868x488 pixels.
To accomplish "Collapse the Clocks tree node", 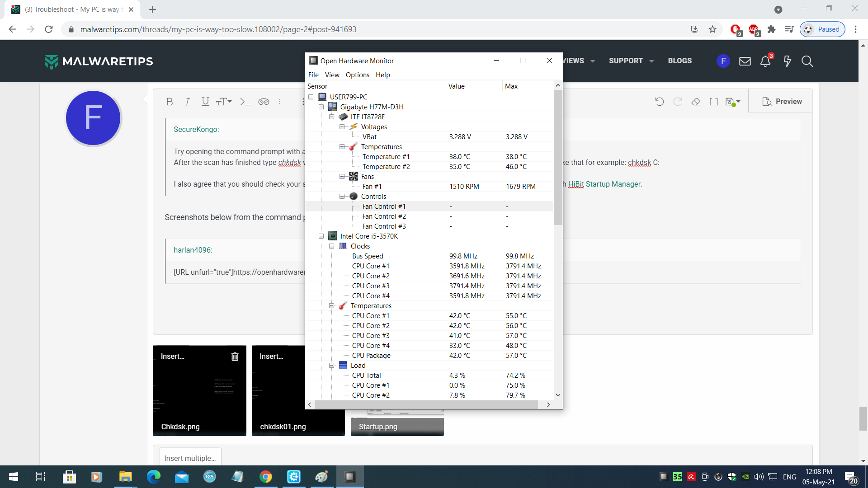I will click(x=332, y=246).
